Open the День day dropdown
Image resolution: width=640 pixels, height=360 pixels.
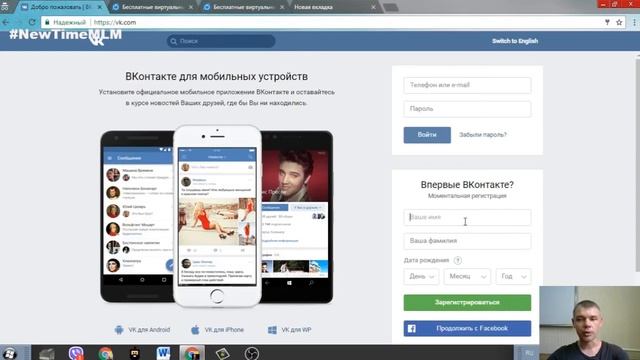(x=421, y=277)
